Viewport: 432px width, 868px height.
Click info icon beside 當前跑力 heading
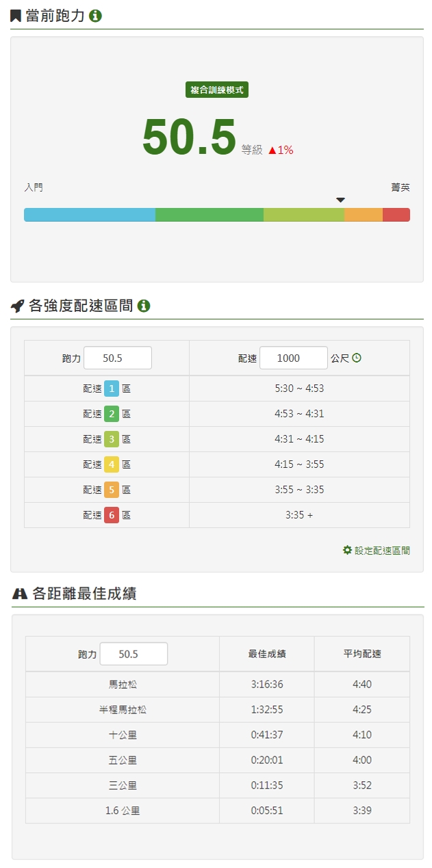coord(96,16)
